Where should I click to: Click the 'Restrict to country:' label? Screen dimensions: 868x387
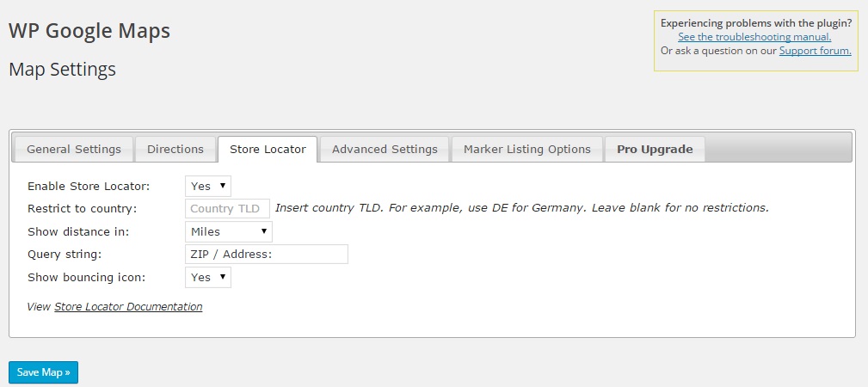click(83, 208)
